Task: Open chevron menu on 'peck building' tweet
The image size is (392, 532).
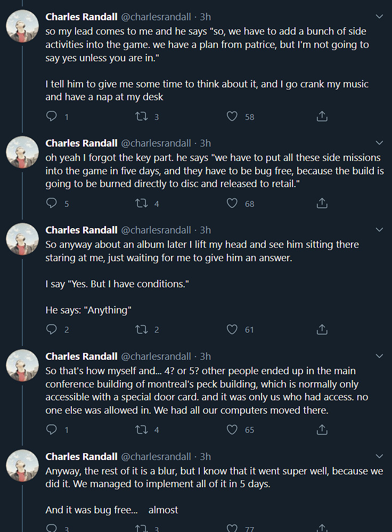Action: coord(379,356)
